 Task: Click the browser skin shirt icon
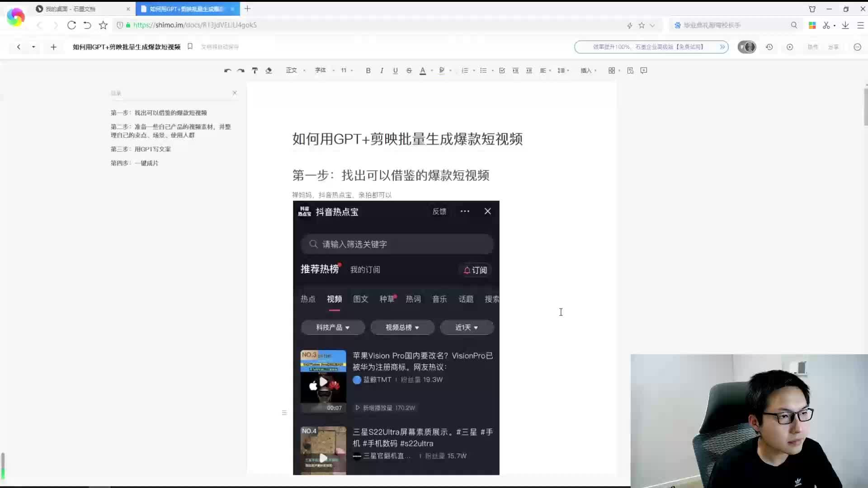(812, 9)
